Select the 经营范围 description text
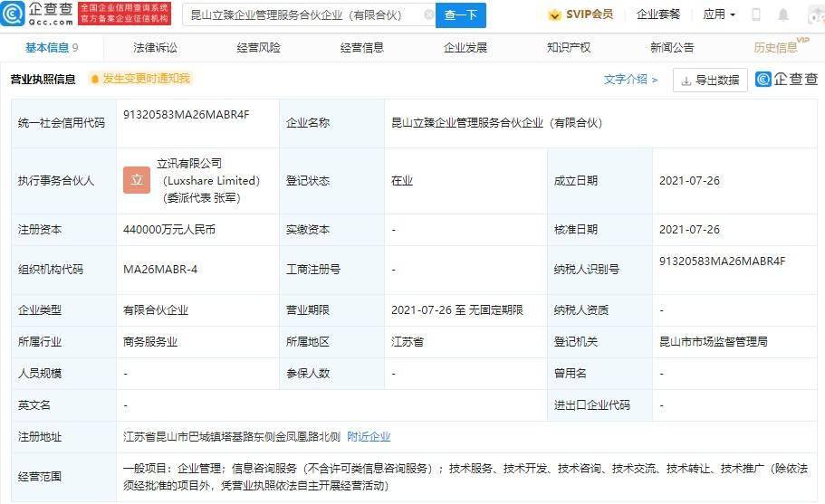The width and height of the screenshot is (825, 504). 465,477
